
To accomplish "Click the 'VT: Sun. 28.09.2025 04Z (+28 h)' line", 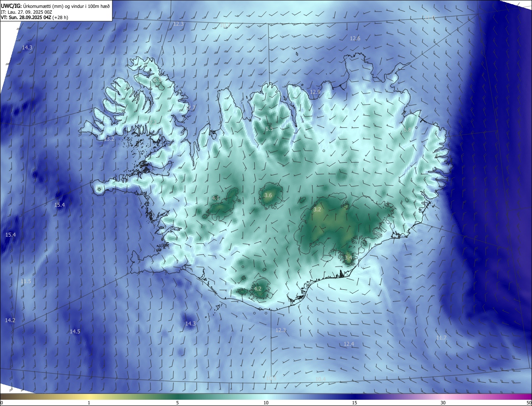I will [35, 18].
